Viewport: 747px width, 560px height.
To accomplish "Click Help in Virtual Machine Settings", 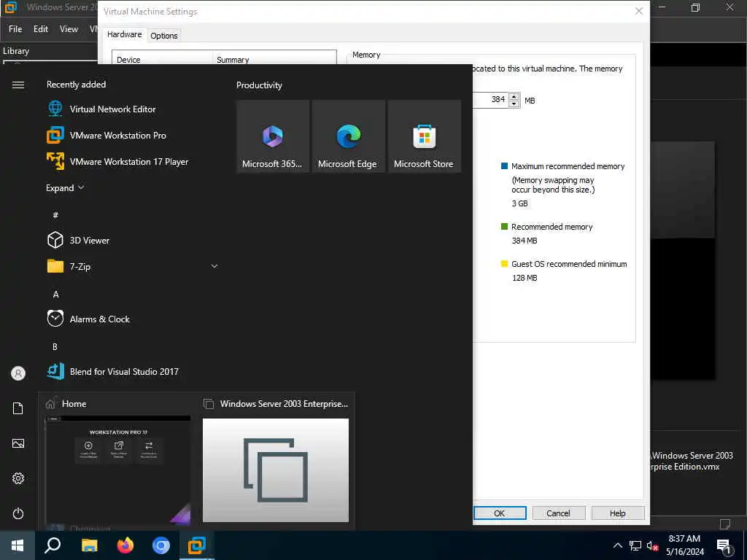I will click(617, 513).
